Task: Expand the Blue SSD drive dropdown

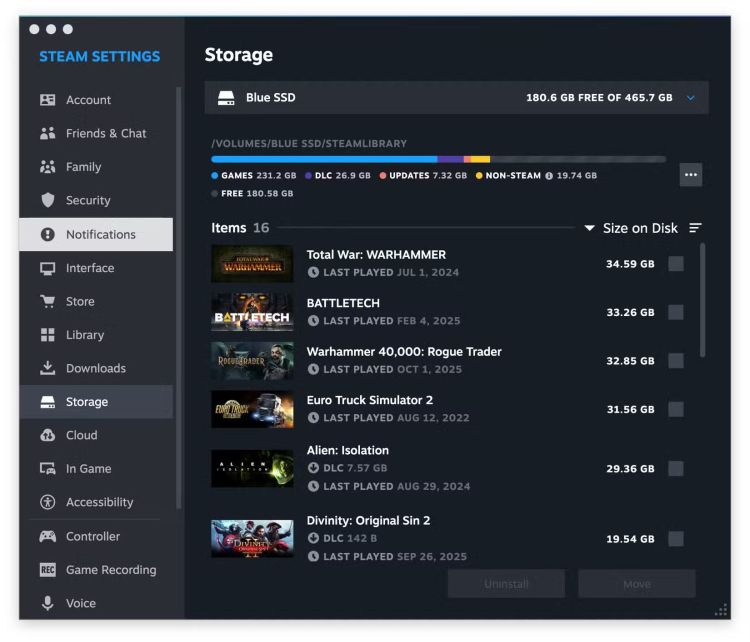Action: (690, 98)
